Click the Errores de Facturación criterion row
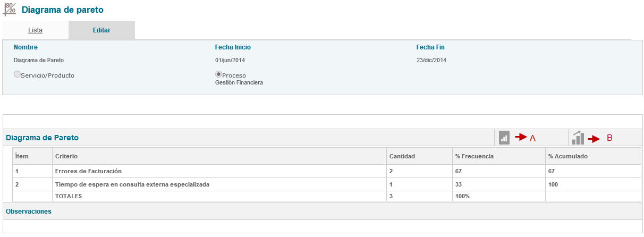Image resolution: width=644 pixels, height=237 pixels. coord(88,171)
